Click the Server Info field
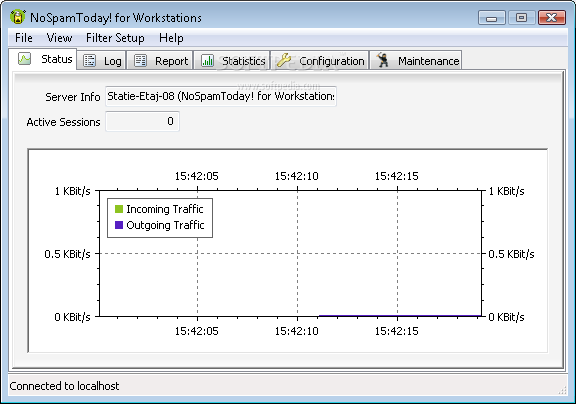This screenshot has height=404, width=576. click(221, 96)
